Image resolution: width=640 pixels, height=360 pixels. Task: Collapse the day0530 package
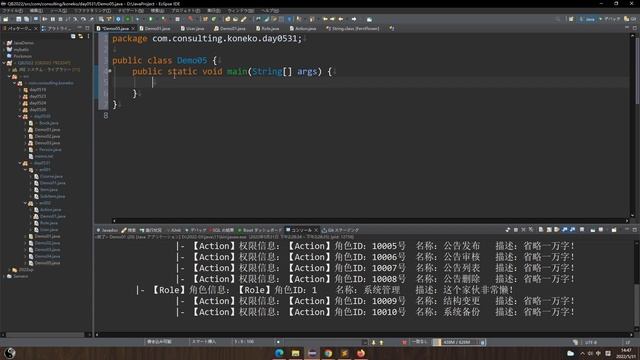[20, 116]
